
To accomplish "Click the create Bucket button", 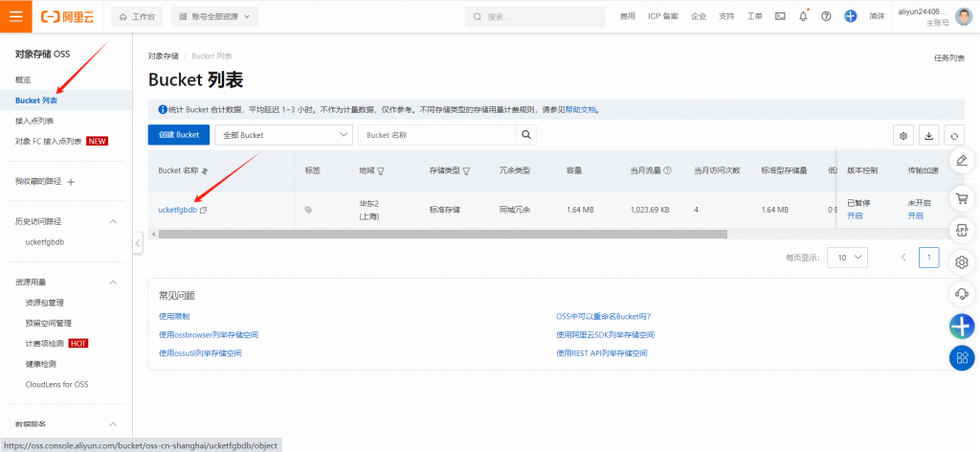I will [x=179, y=135].
